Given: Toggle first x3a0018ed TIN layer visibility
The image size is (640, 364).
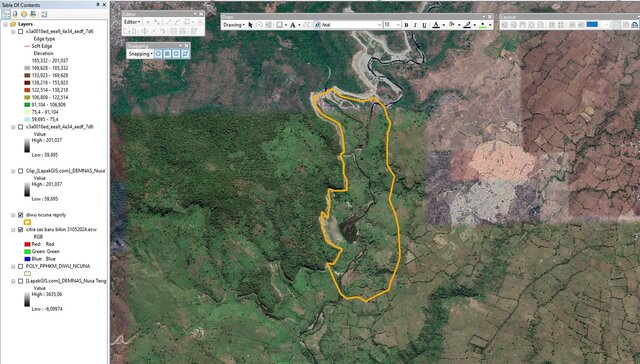Looking at the screenshot, I should pyautogui.click(x=20, y=31).
